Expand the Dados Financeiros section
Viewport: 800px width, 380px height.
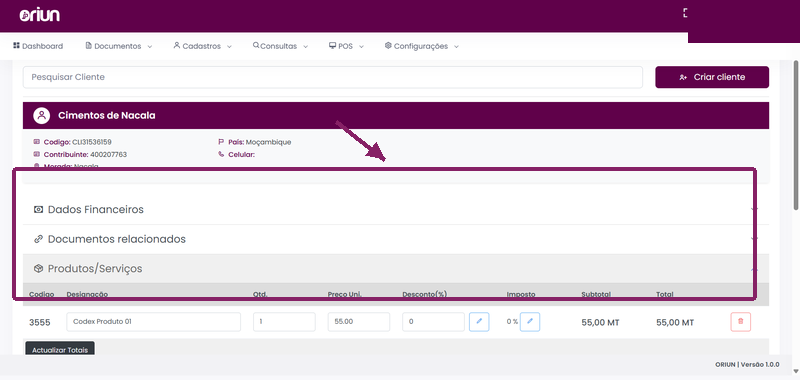pyautogui.click(x=396, y=210)
